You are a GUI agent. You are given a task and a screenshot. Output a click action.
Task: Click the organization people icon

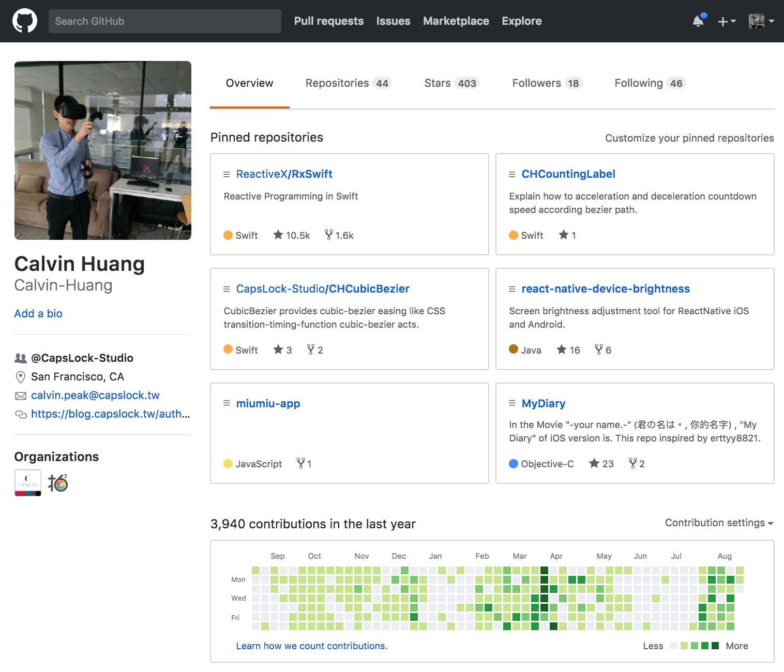tap(21, 358)
